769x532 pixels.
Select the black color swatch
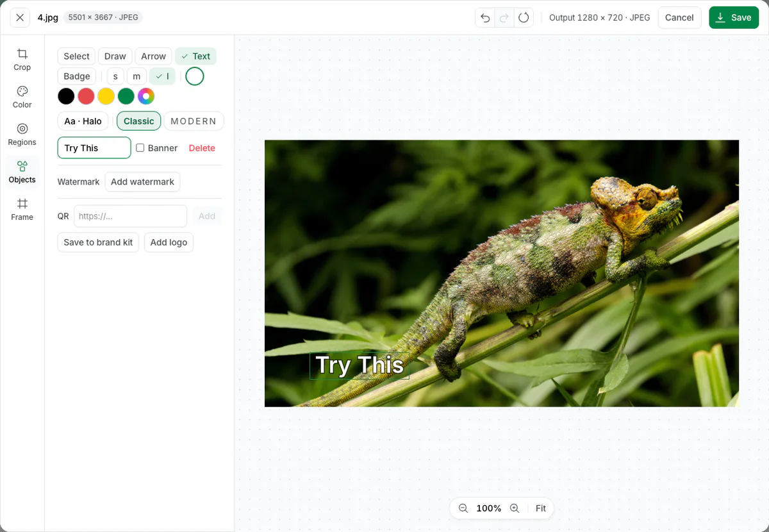coord(66,97)
